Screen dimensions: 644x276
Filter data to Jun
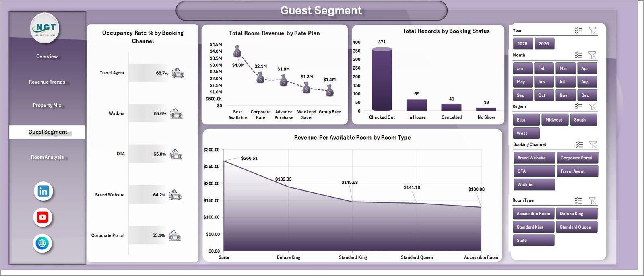(x=544, y=82)
